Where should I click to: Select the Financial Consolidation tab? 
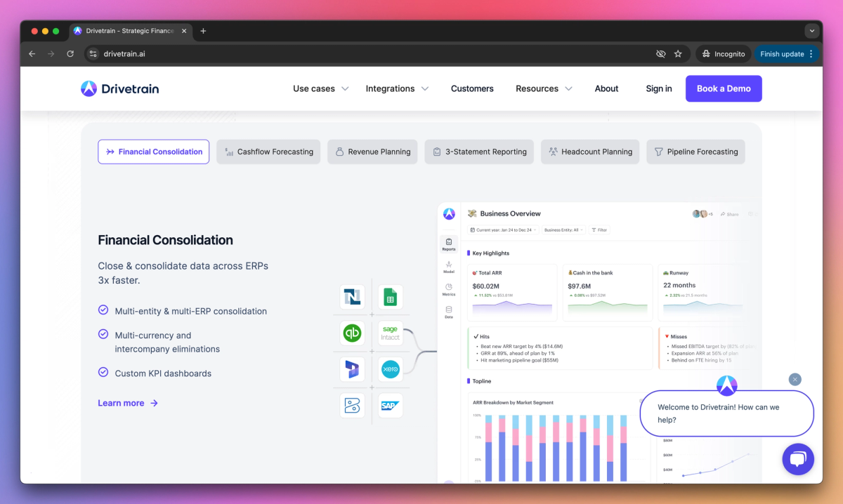[153, 152]
